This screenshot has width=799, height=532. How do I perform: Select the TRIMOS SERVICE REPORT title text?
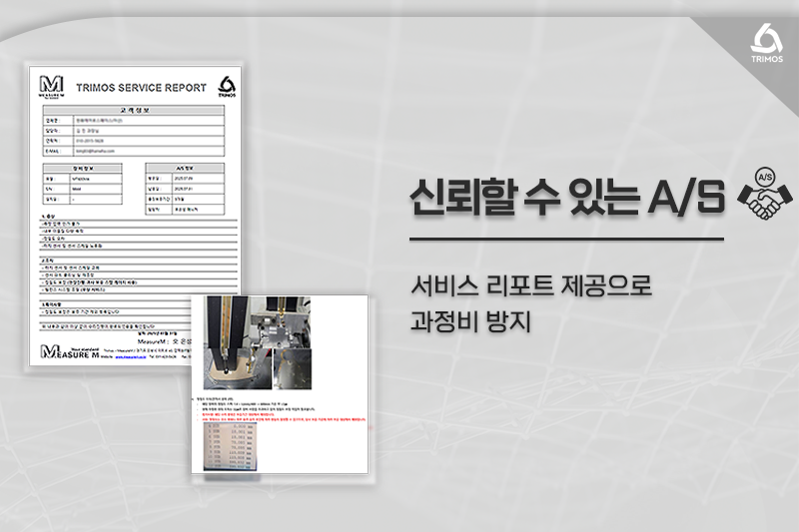tap(145, 88)
